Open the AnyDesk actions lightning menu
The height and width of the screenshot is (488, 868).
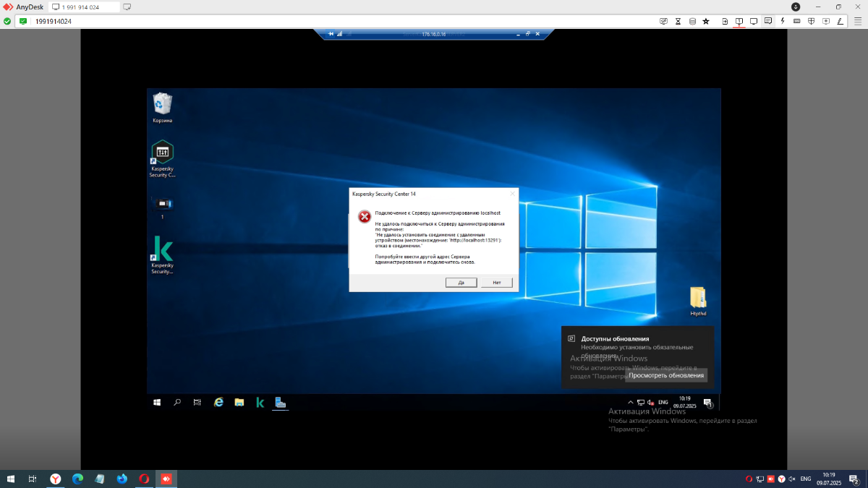pyautogui.click(x=783, y=21)
